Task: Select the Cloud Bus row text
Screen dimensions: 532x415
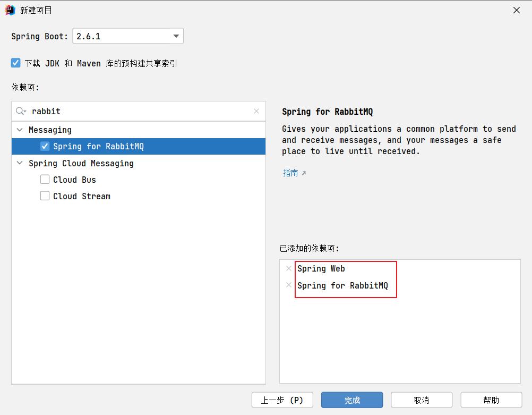Action: [x=74, y=180]
